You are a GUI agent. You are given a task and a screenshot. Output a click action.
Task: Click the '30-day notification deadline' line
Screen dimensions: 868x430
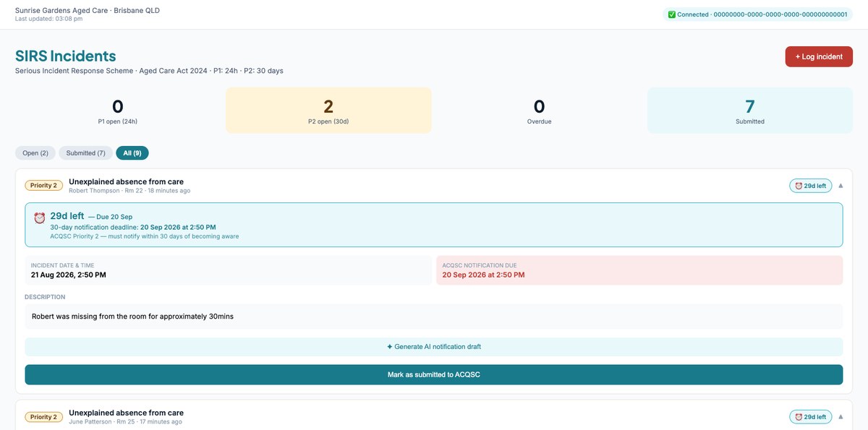pyautogui.click(x=133, y=228)
